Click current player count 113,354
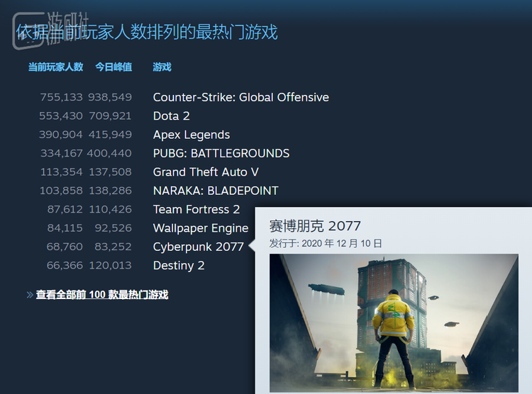Screen dimensions: 532x394 coord(62,172)
